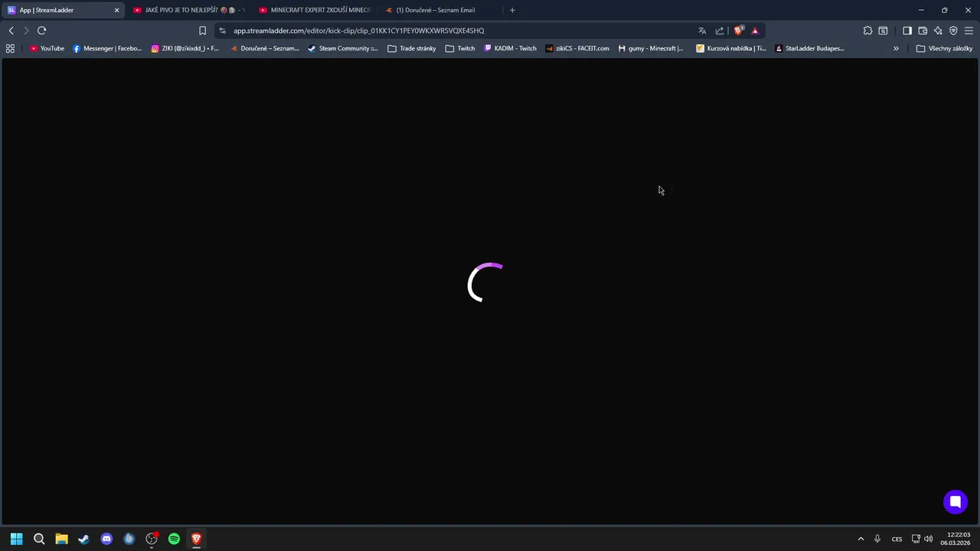980x551 pixels.
Task: Open YouTube bookmark
Action: [47, 48]
